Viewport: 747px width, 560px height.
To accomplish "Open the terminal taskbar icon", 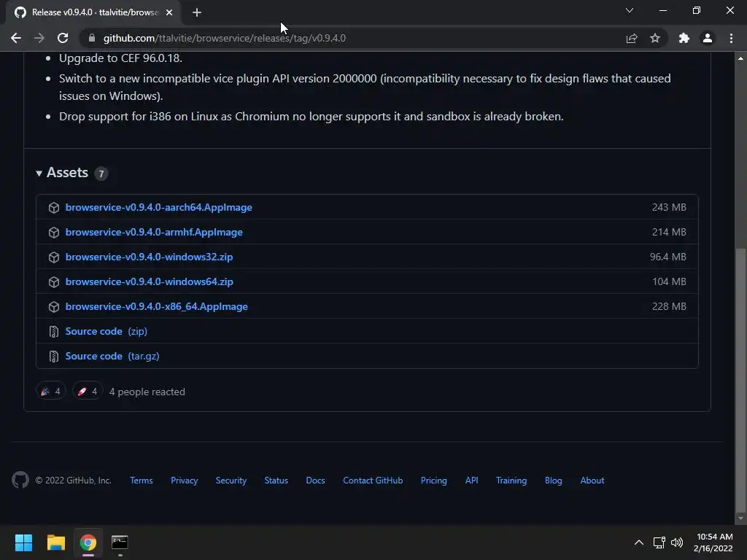I will coord(120,542).
